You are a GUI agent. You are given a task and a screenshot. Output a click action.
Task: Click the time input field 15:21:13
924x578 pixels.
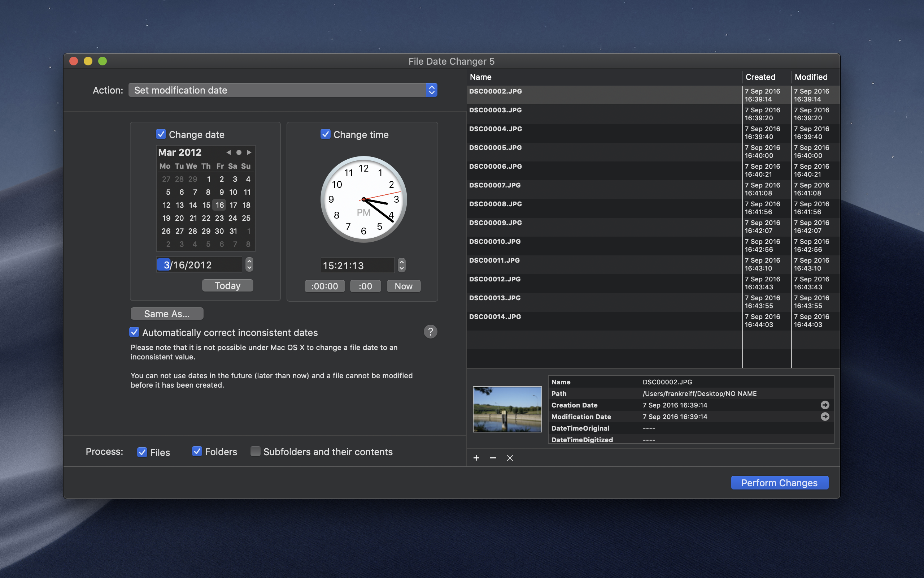[357, 265]
